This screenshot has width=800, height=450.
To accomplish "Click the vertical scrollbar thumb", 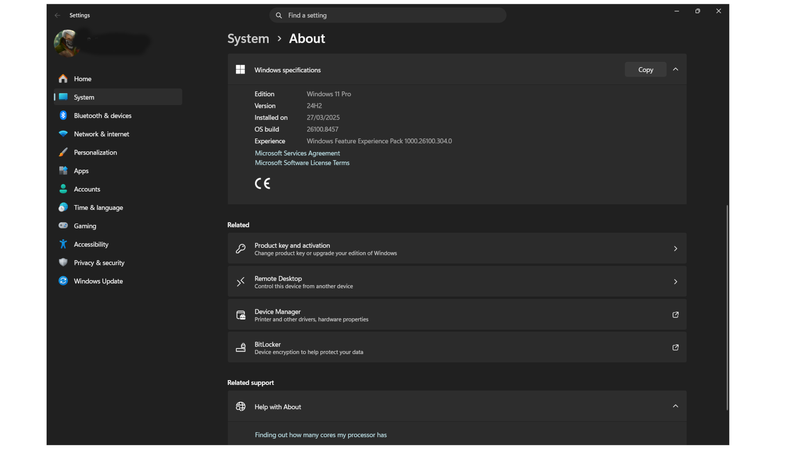I will [x=727, y=307].
